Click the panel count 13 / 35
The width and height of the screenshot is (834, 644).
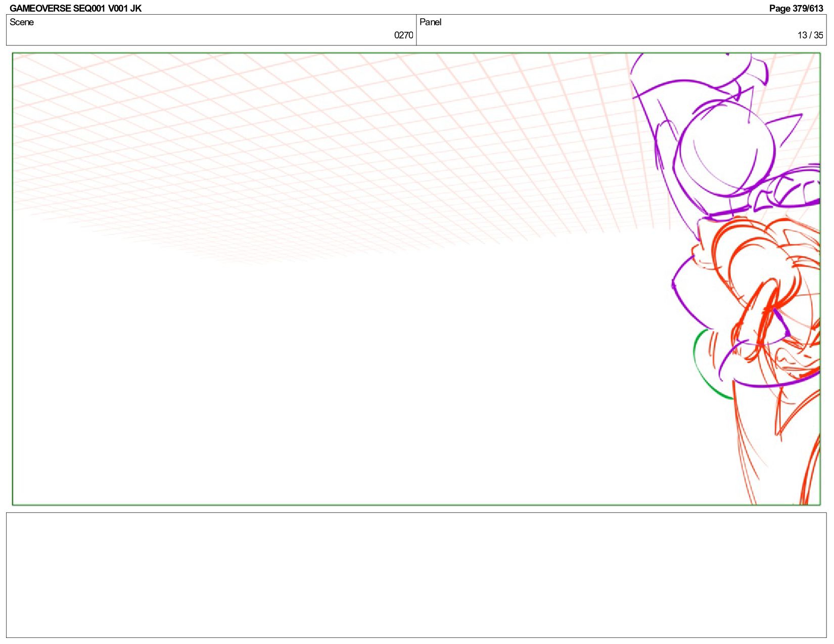point(810,35)
